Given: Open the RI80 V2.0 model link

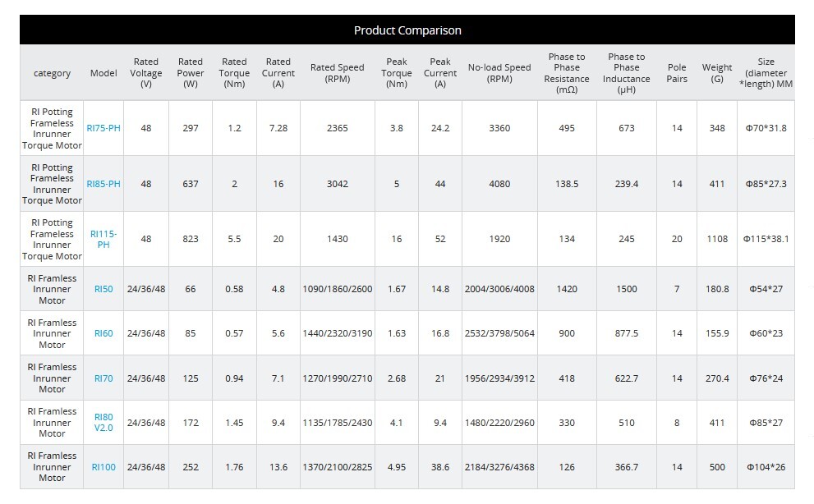Looking at the screenshot, I should pyautogui.click(x=103, y=423).
